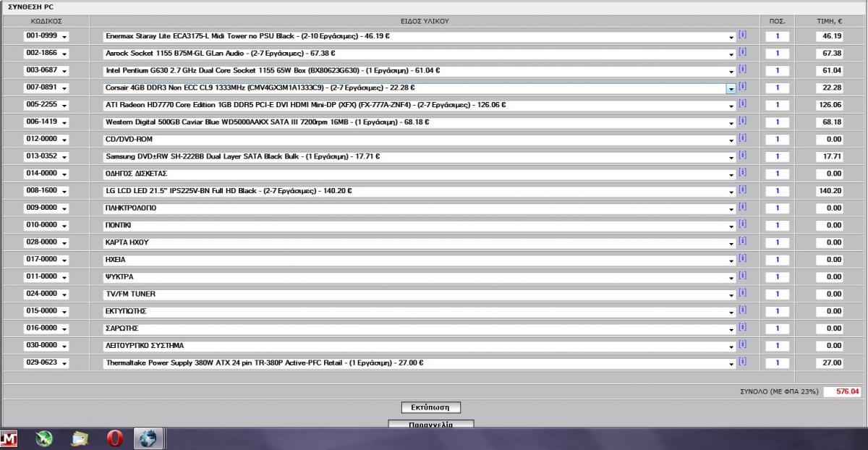The height and width of the screenshot is (450, 868).
Task: Click price field showing 46.19
Action: (830, 36)
